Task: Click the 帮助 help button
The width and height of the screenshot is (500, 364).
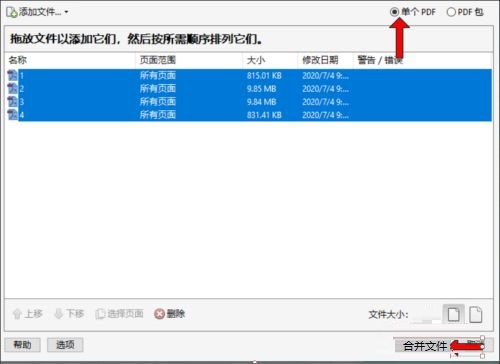Action: pyautogui.click(x=22, y=344)
